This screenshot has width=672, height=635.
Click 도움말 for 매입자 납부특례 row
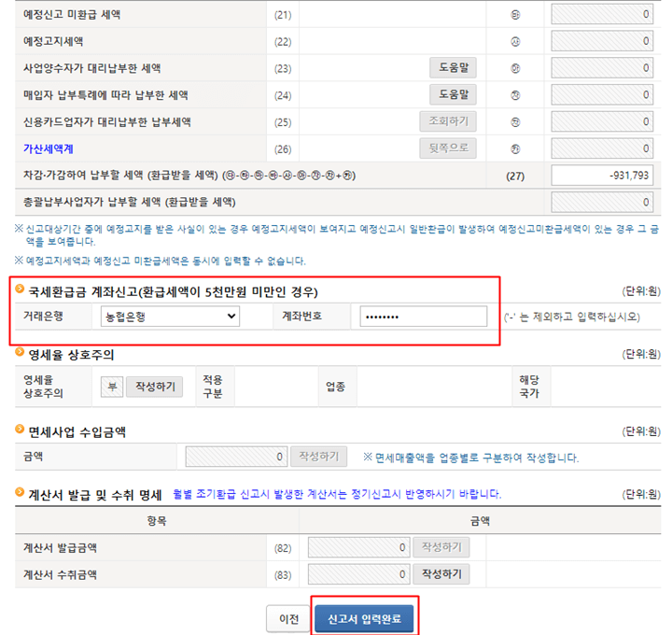click(x=453, y=94)
